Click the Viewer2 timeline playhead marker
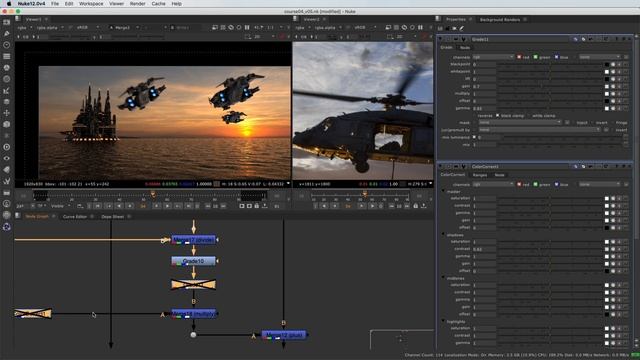Viewport: 640px width, 360px height. pos(365,195)
